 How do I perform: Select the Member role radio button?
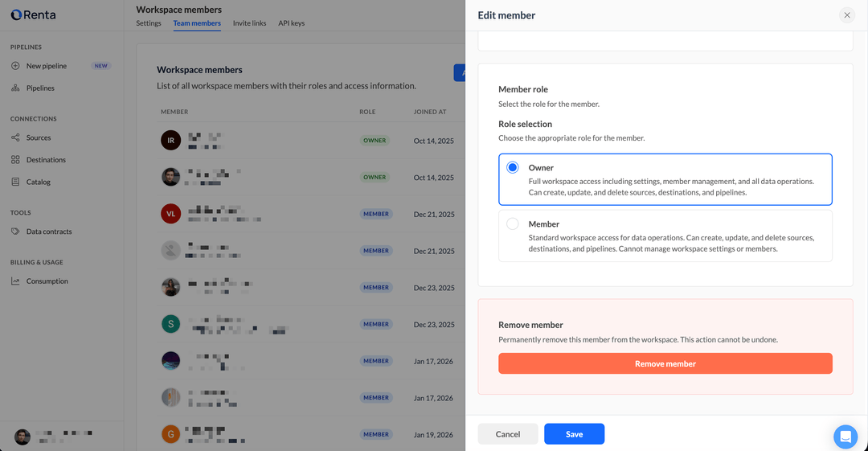pyautogui.click(x=513, y=224)
